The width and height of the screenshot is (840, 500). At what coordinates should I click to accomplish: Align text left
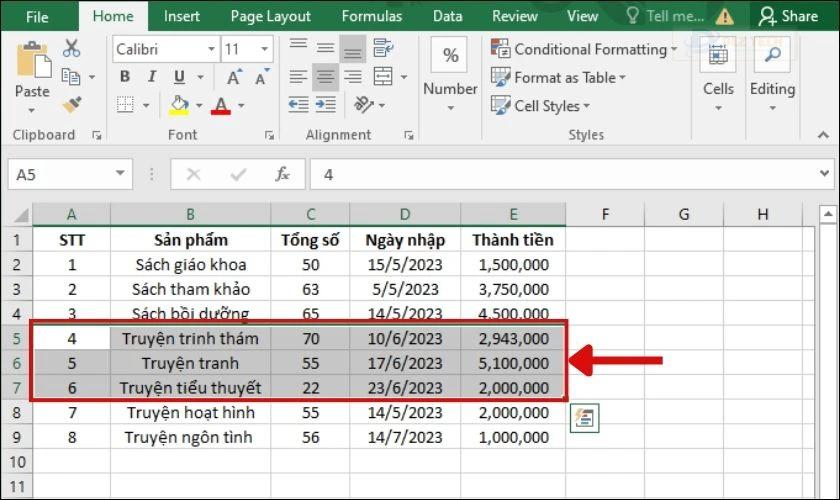tap(298, 77)
